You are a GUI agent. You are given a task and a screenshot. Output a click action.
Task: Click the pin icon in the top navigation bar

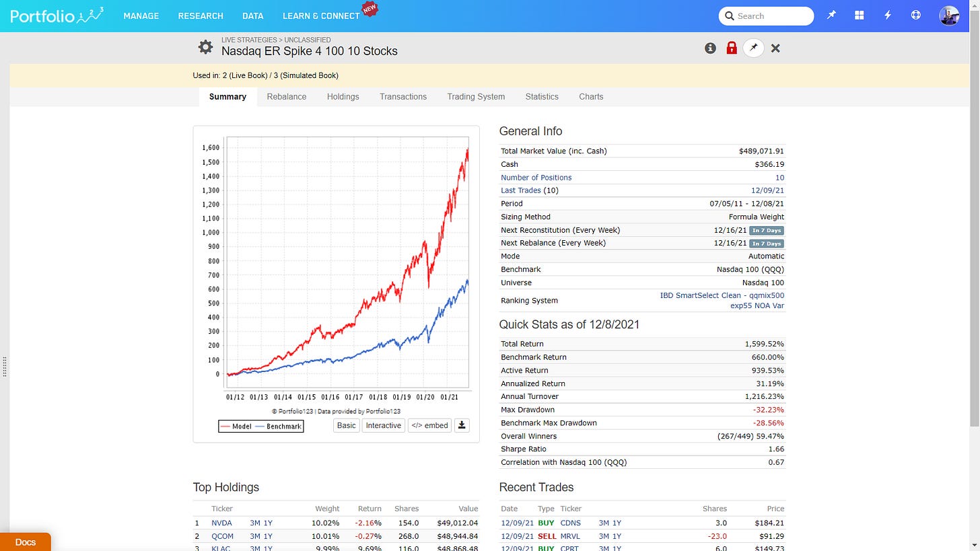click(831, 15)
